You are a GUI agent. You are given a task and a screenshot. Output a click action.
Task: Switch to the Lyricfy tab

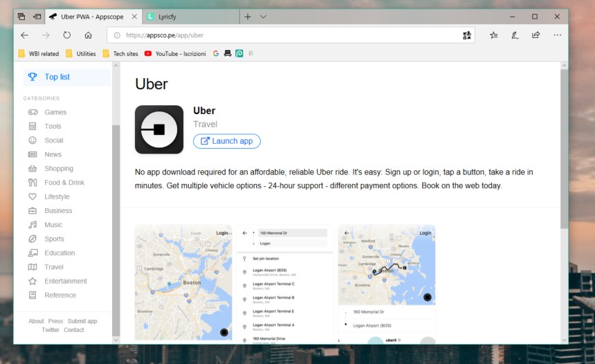click(191, 17)
